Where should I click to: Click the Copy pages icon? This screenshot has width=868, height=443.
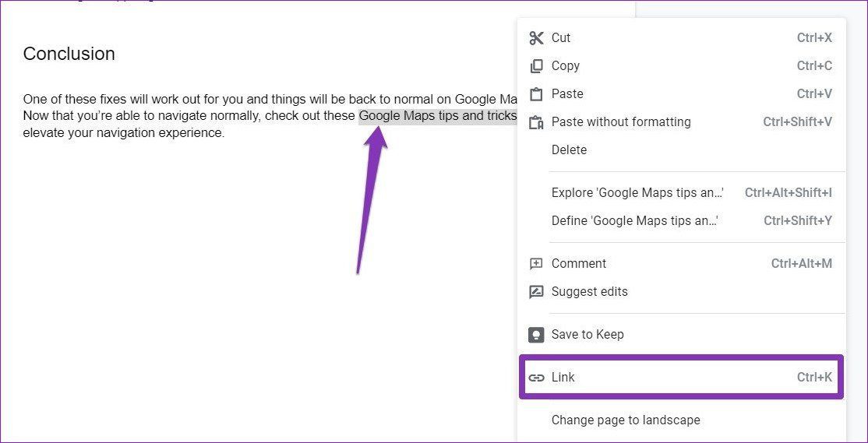(536, 66)
